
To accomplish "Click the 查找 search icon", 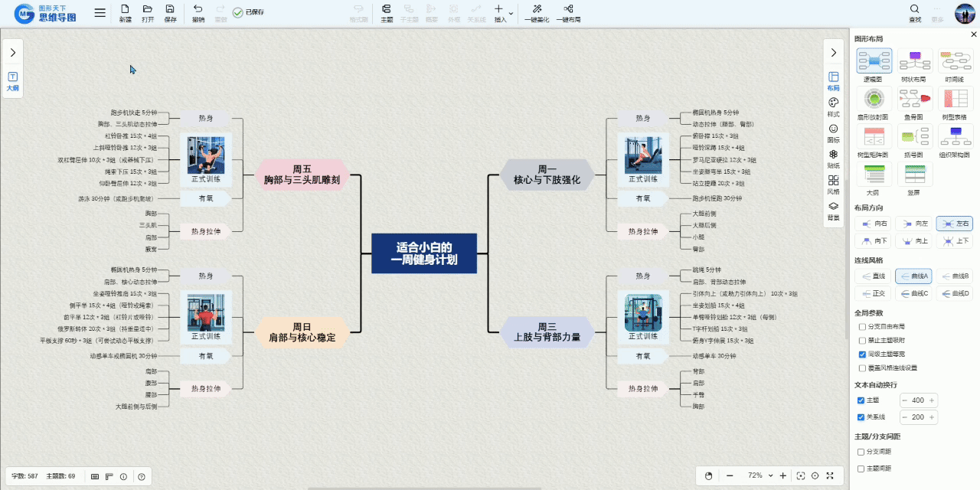I will click(915, 9).
